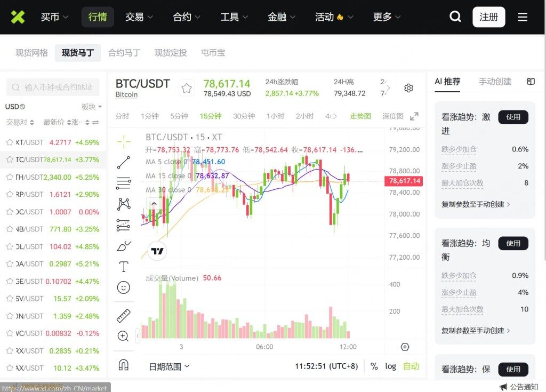Select the brush drawing tool
The width and height of the screenshot is (546, 392).
point(124,245)
